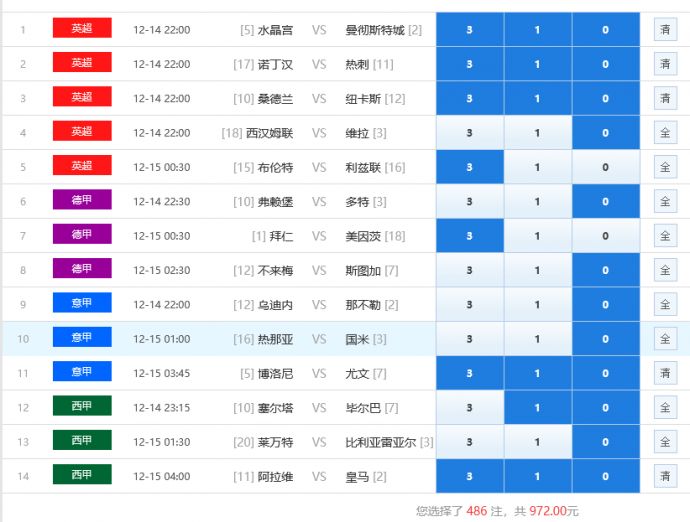Toggle the 1 (draw) cell for 布伦特 vs 利兹联
The height and width of the screenshot is (522, 690).
pos(537,167)
